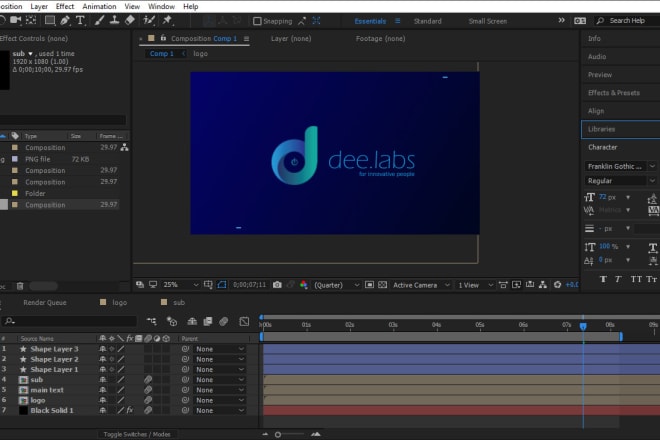
Task: Select the Clone Stamp tool
Action: pos(114,20)
